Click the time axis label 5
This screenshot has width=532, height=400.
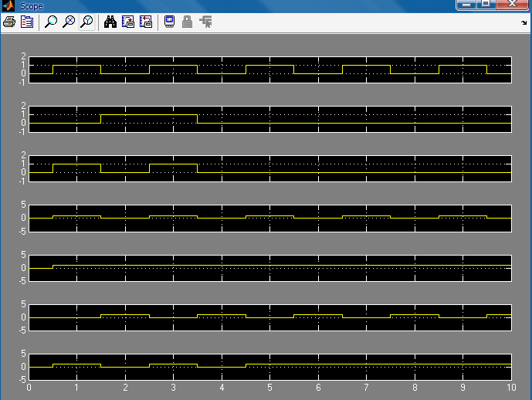point(269,388)
